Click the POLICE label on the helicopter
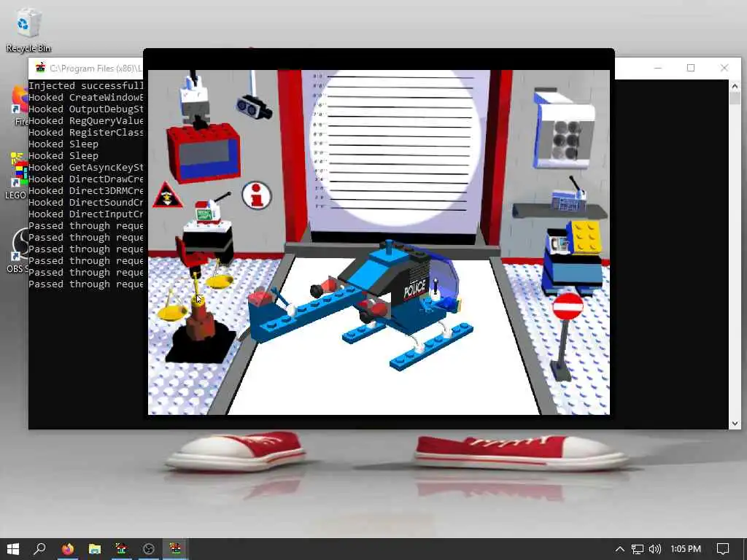The width and height of the screenshot is (747, 560). (414, 287)
